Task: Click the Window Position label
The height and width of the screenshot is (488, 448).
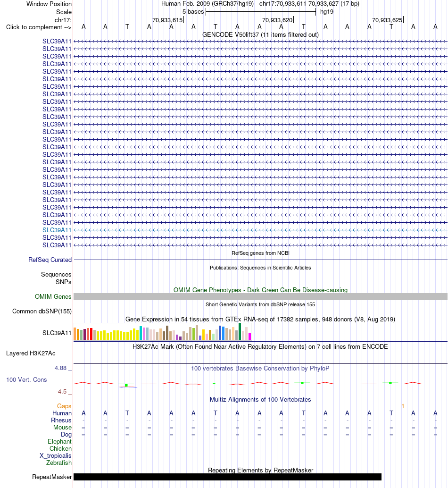Action: 49,4
